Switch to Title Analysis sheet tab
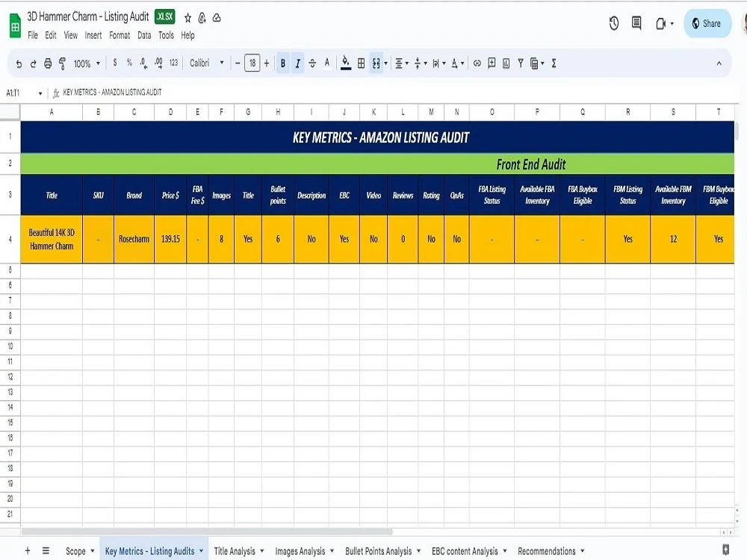 (235, 552)
